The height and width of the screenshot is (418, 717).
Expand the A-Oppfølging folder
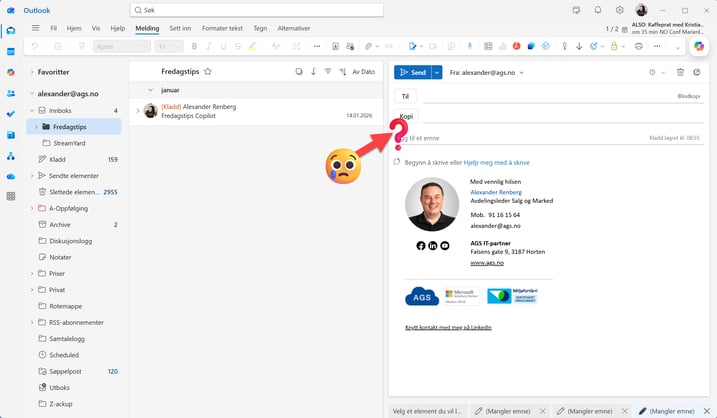coord(32,209)
